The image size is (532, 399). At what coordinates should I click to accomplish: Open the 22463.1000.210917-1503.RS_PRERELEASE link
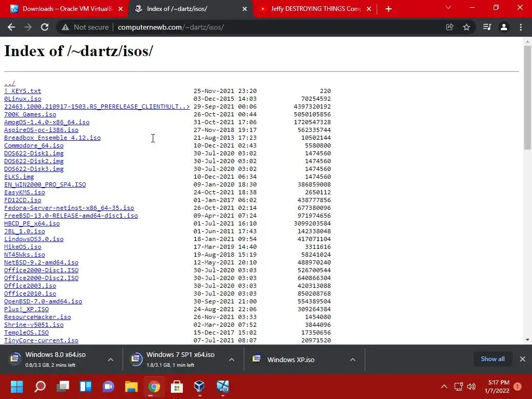(x=97, y=107)
